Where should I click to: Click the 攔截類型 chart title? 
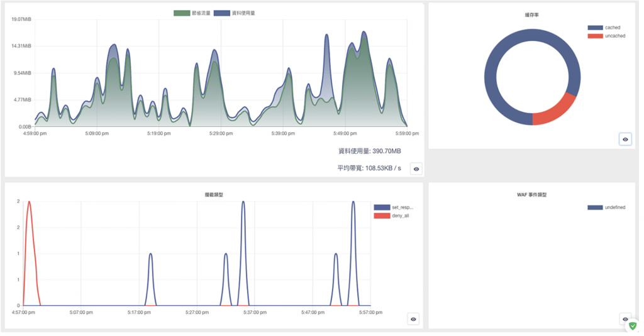[214, 195]
